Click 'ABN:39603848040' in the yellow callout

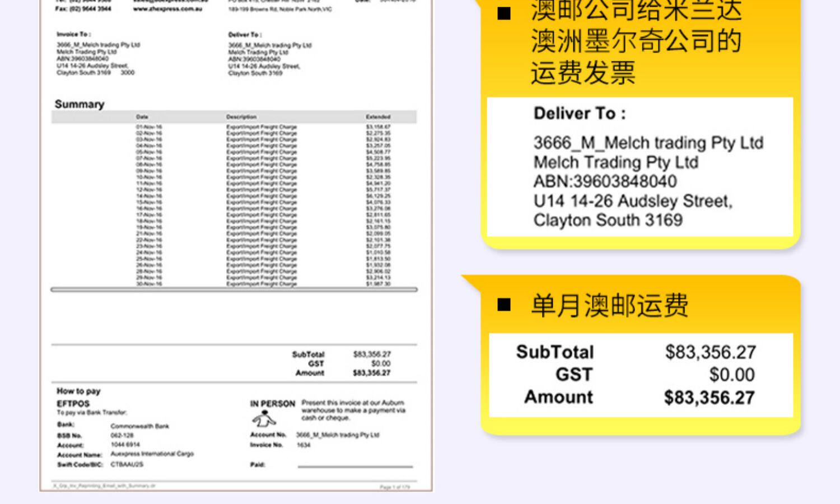click(605, 181)
